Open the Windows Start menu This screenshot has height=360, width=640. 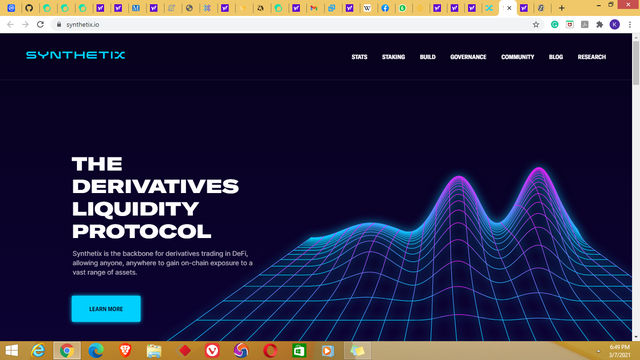[x=11, y=351]
